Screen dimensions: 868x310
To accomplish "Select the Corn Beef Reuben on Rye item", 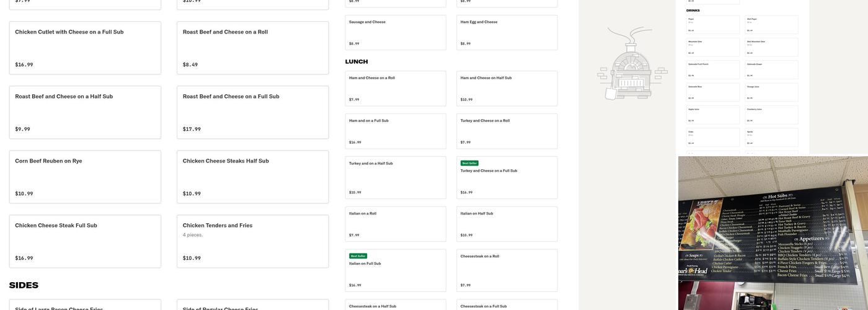I will [x=85, y=177].
